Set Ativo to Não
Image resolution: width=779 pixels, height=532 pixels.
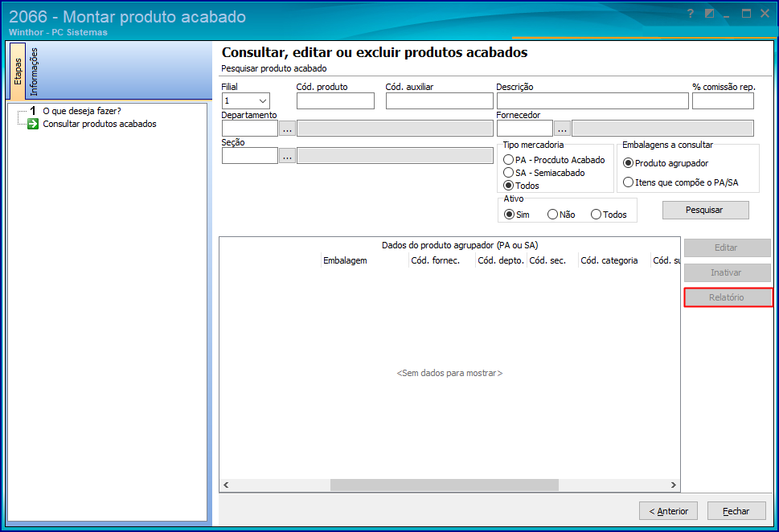(552, 215)
